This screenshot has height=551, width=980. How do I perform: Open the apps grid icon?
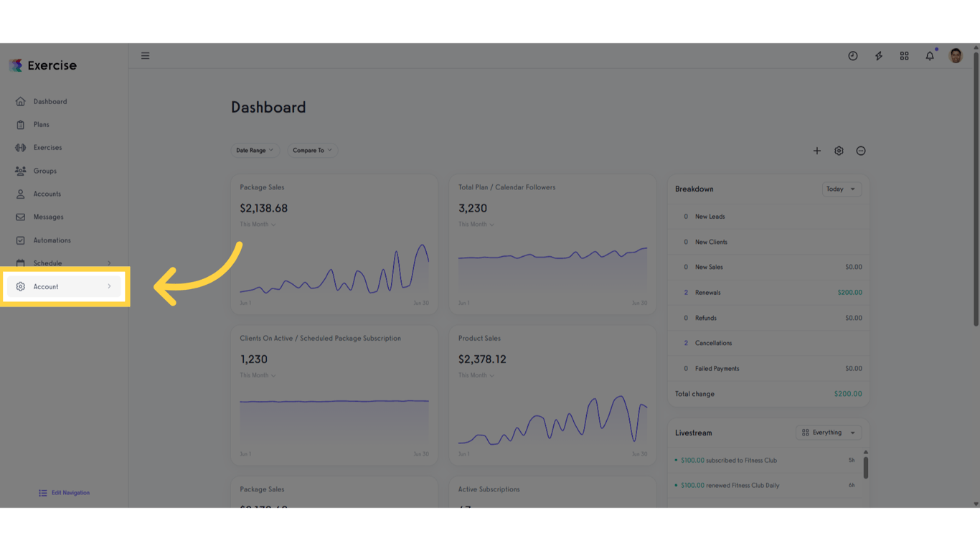tap(904, 56)
